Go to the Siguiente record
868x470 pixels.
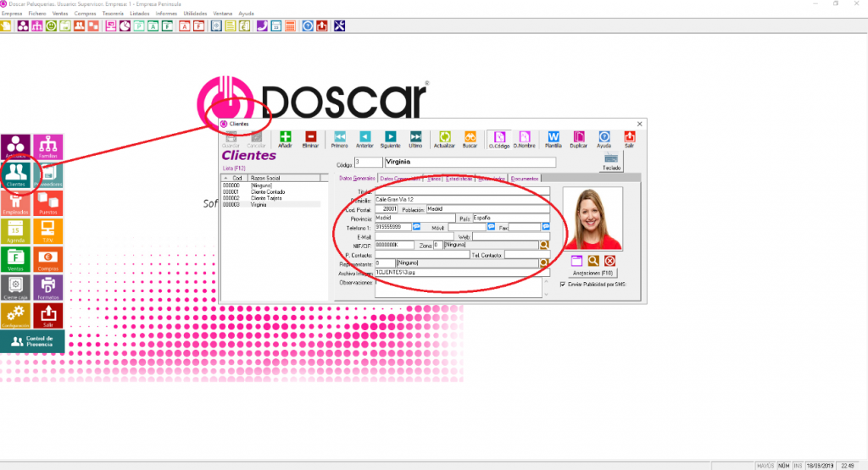point(390,140)
